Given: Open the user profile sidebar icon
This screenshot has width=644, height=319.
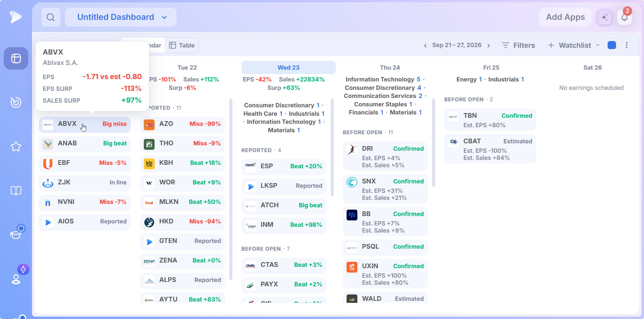Looking at the screenshot, I should pos(16,279).
